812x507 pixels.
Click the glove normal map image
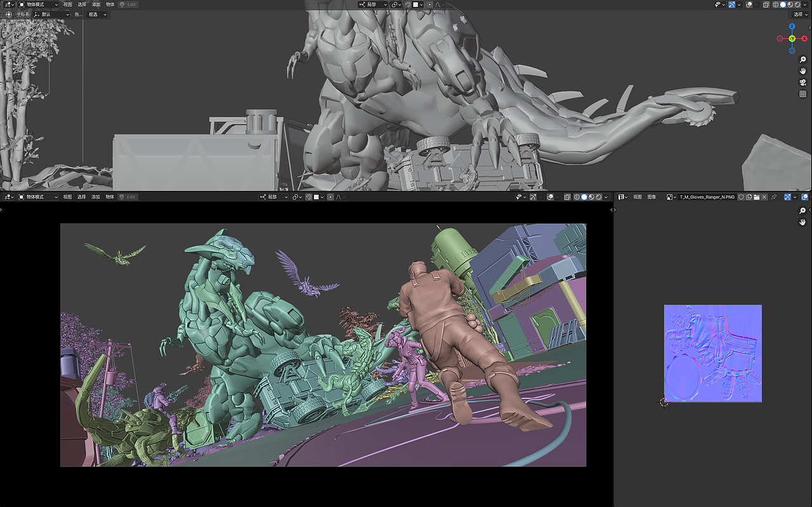click(x=713, y=353)
